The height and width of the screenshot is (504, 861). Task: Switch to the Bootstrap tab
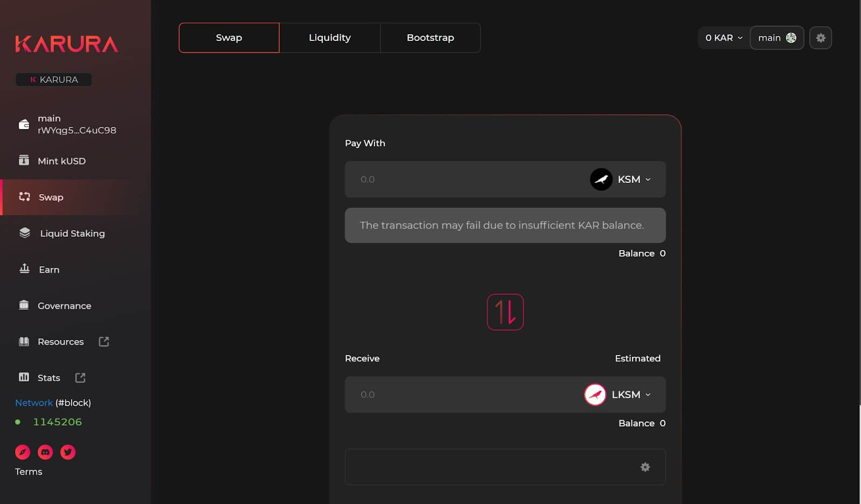[430, 38]
